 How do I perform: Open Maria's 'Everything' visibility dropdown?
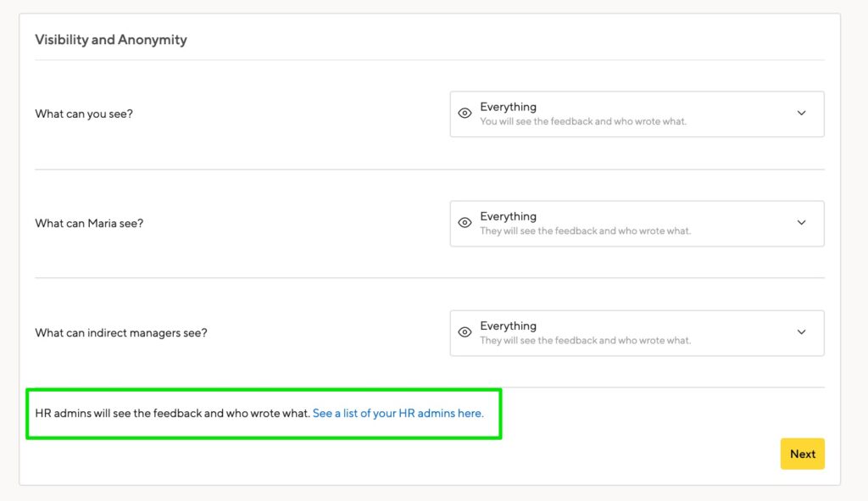[x=637, y=224]
